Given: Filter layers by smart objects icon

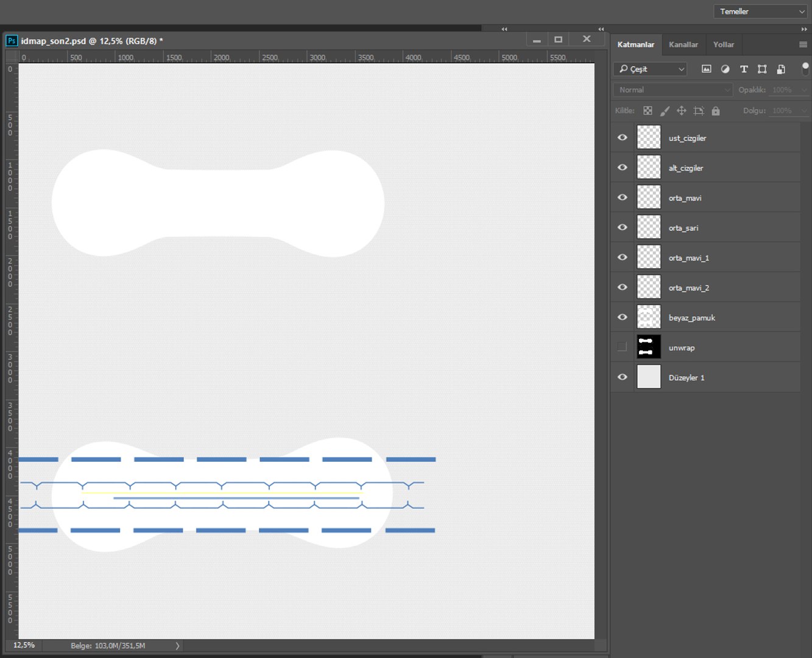Looking at the screenshot, I should (x=781, y=69).
